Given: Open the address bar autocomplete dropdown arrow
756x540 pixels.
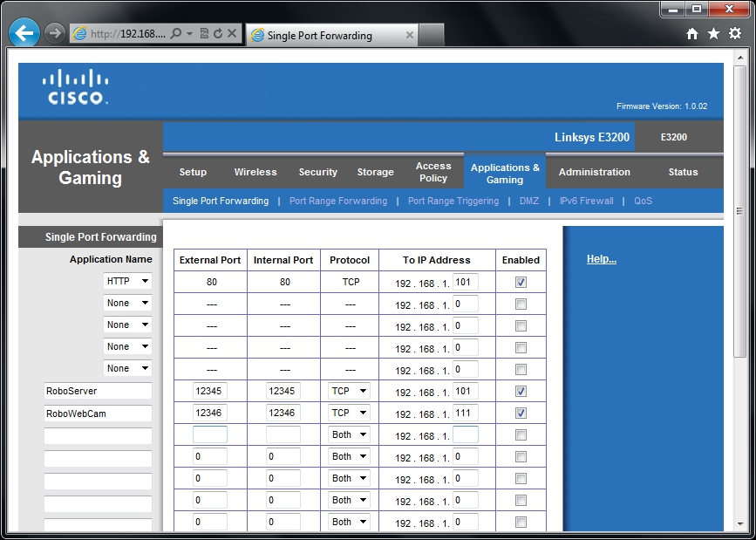Looking at the screenshot, I should pos(189,33).
